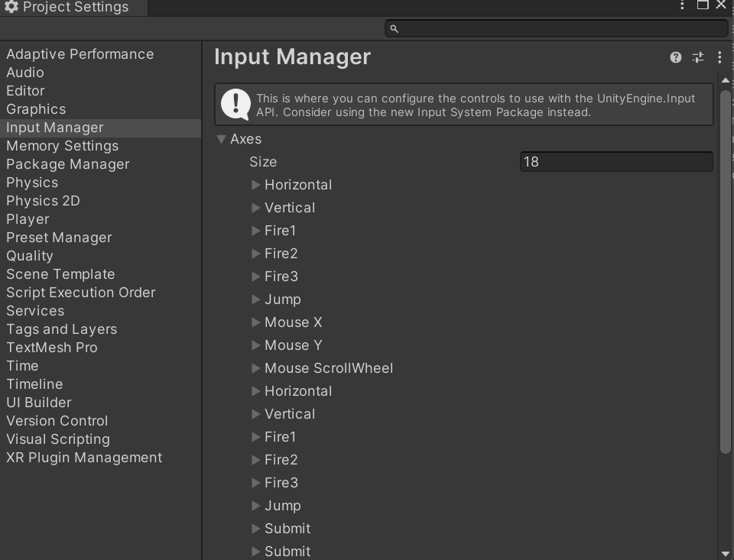Screen dimensions: 734x560
Task: Click the Project Settings gear icon
Action: [x=11, y=8]
